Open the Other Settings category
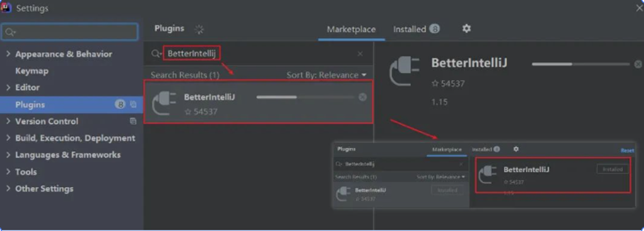Viewport: 644px width, 231px height. 44,189
